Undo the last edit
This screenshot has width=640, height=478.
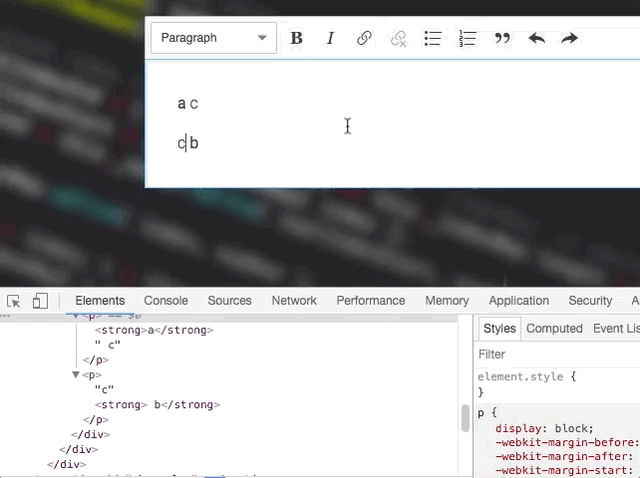[x=537, y=38]
